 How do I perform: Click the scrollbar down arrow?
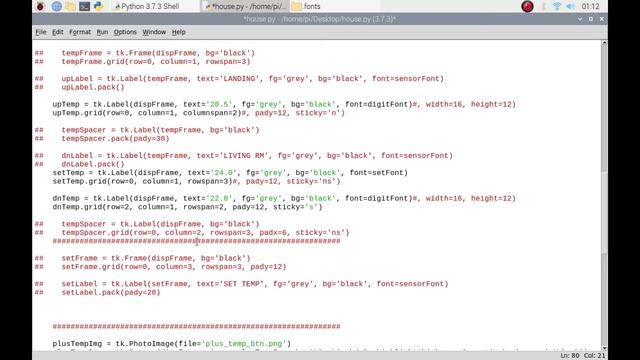tap(604, 348)
